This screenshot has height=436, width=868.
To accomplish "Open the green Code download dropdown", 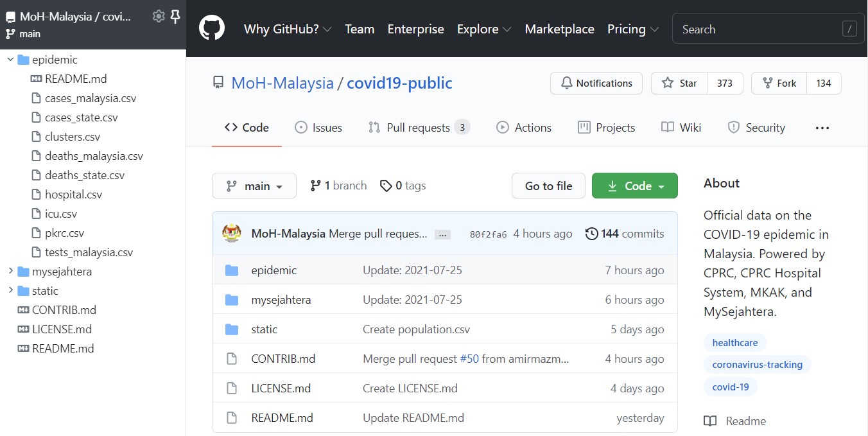I will click(634, 186).
